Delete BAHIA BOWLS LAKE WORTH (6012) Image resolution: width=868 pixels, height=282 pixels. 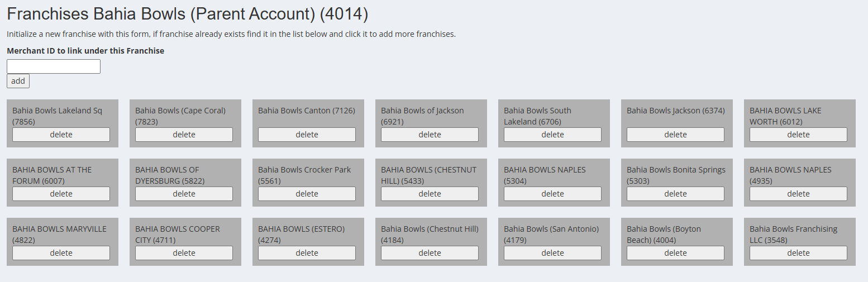tap(798, 135)
